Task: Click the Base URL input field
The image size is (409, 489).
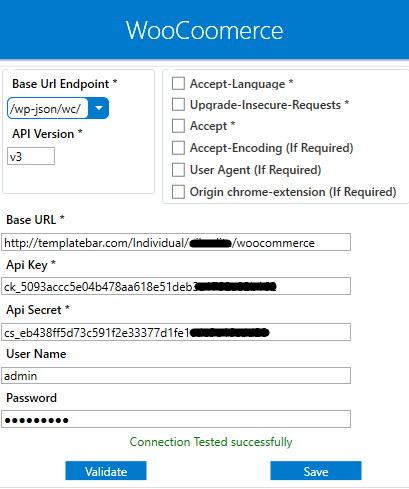Action: click(176, 242)
